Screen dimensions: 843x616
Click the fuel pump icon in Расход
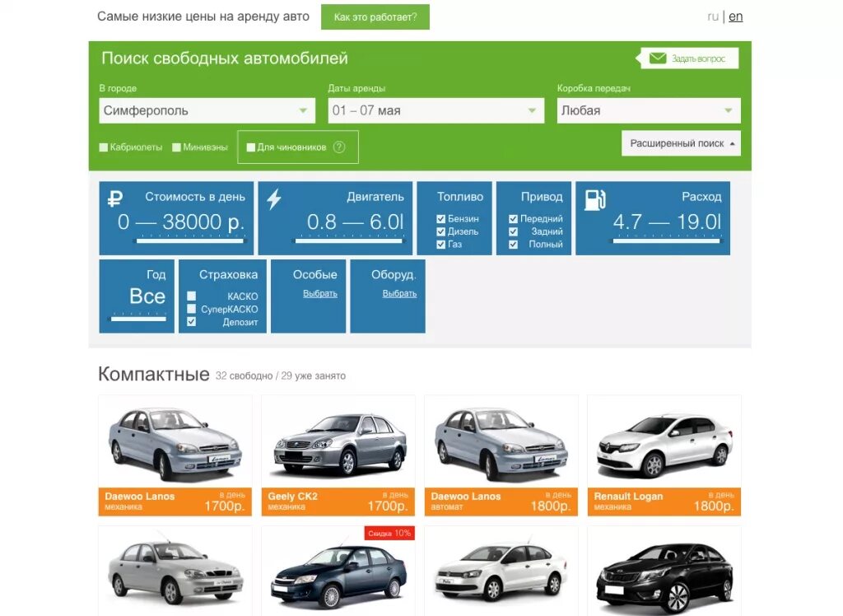[594, 199]
